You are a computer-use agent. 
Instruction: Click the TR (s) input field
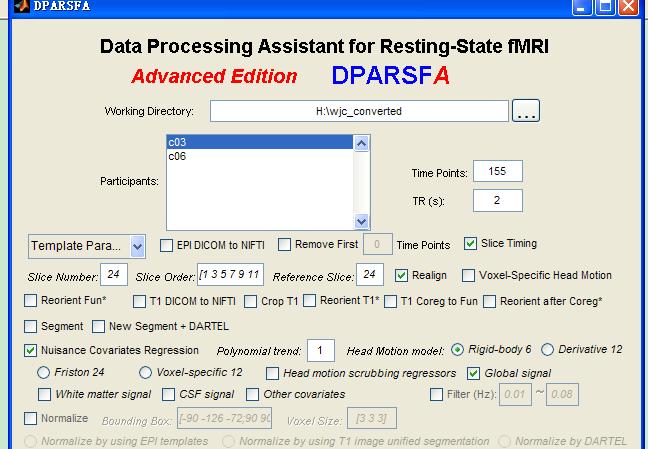click(498, 201)
